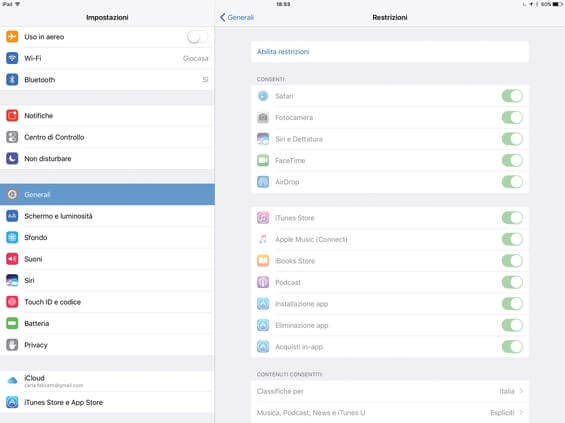Tap the battery indicator in status bar
Screen dimensions: 565x423
click(x=557, y=4)
